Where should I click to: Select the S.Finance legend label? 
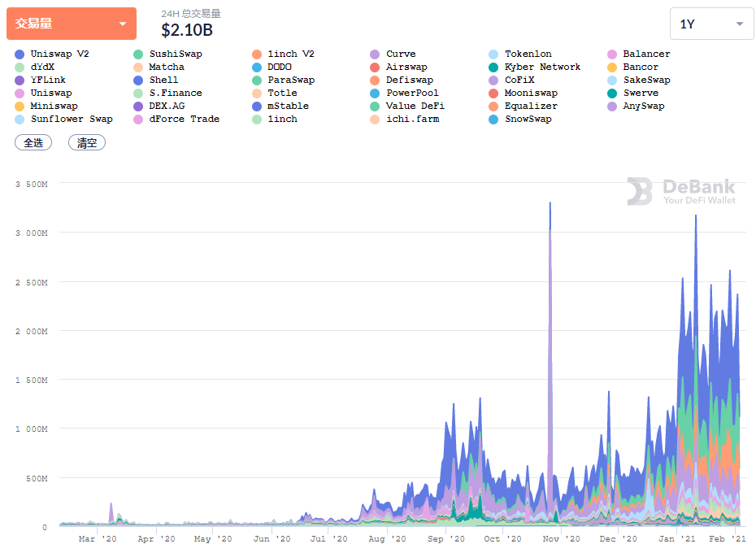pyautogui.click(x=176, y=93)
